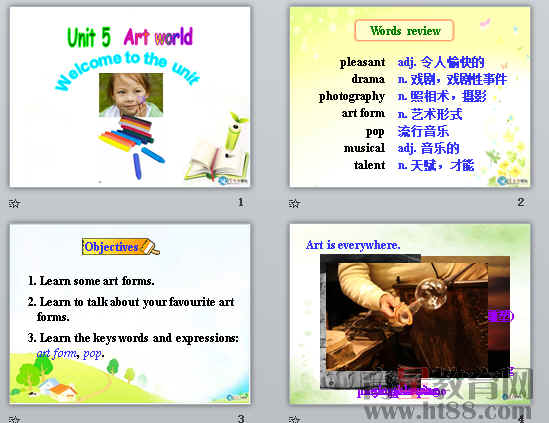Click the word 'photography' on slide 2

coord(352,96)
